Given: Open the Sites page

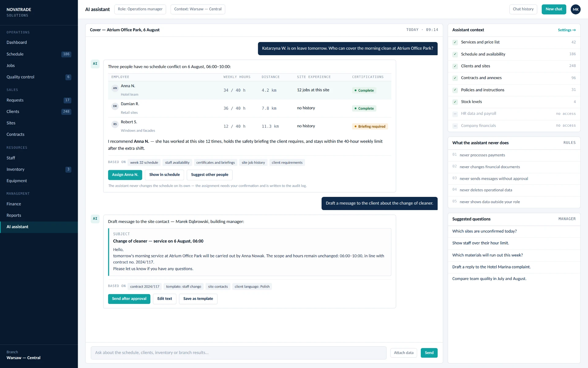Looking at the screenshot, I should tap(39, 123).
